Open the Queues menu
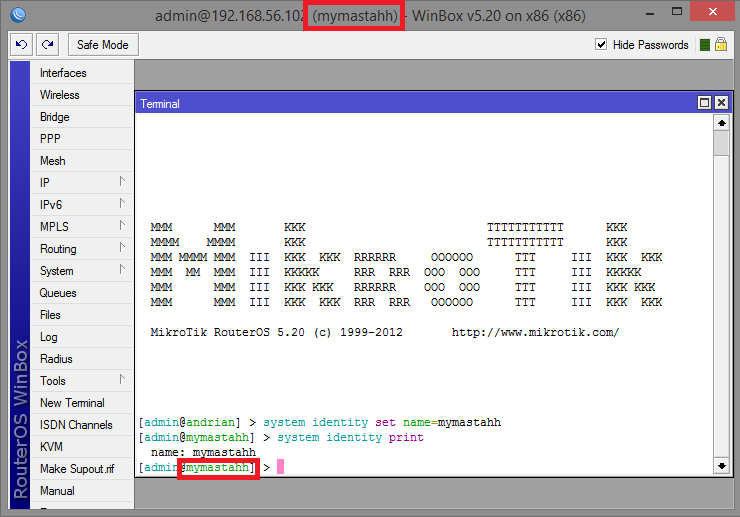Image resolution: width=740 pixels, height=517 pixels. (82, 293)
